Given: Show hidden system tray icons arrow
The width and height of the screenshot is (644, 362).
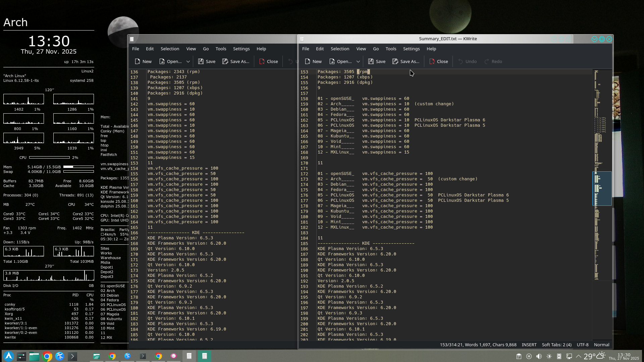Looking at the screenshot, I should pyautogui.click(x=579, y=356).
